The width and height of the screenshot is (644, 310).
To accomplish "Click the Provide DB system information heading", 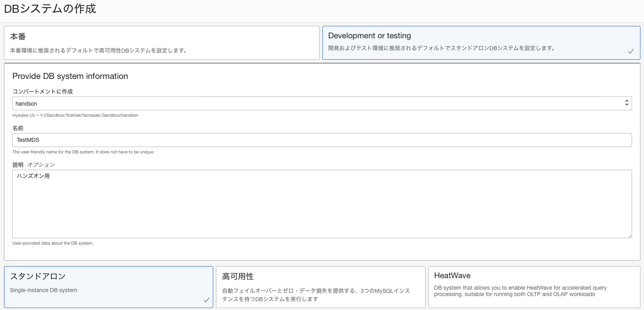I will pos(70,76).
